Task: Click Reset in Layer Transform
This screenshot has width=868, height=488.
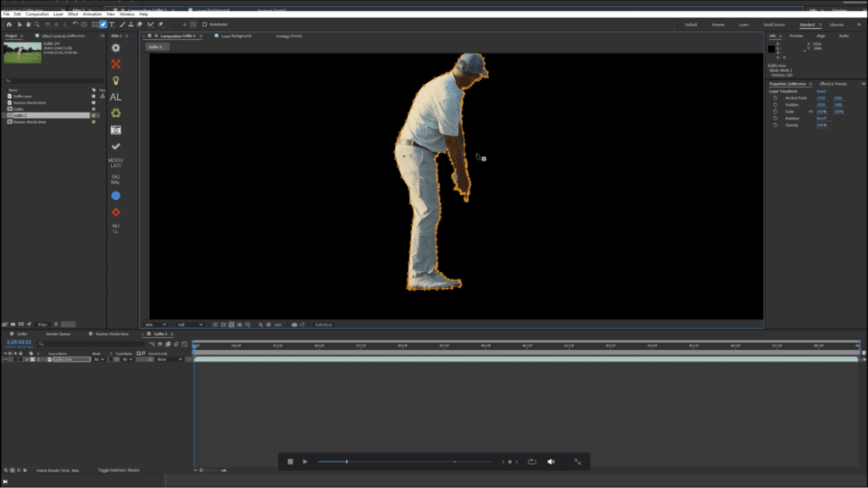Action: [x=821, y=91]
